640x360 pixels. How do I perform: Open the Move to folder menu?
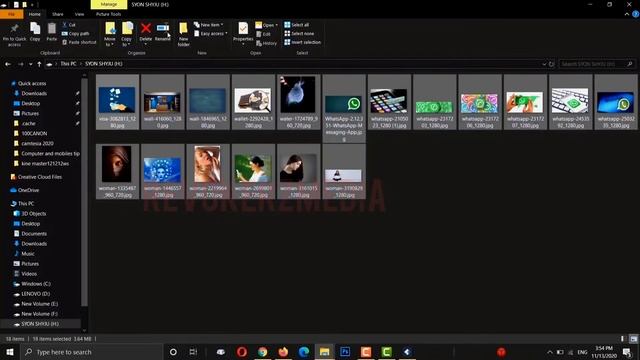(x=110, y=34)
